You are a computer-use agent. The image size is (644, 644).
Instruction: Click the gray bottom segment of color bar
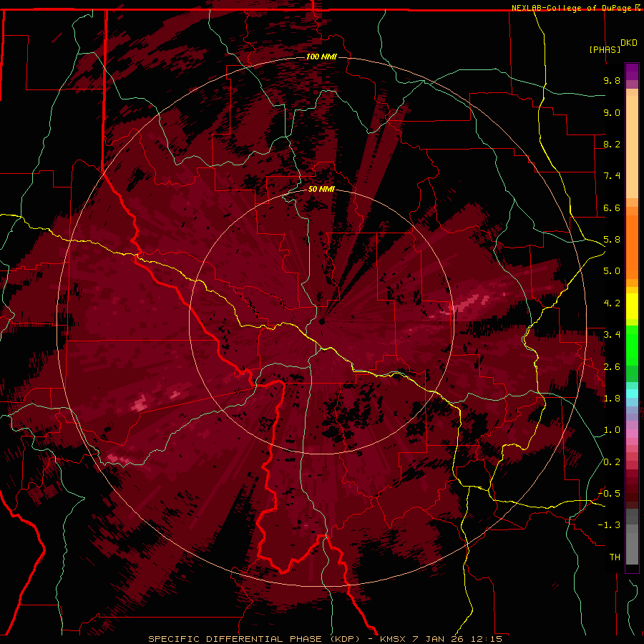tap(632, 548)
